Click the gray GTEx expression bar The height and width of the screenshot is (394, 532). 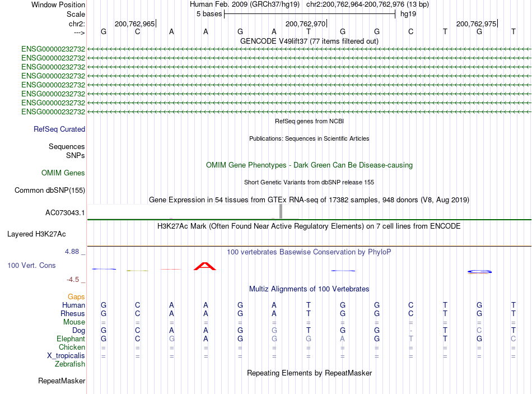pos(281,211)
